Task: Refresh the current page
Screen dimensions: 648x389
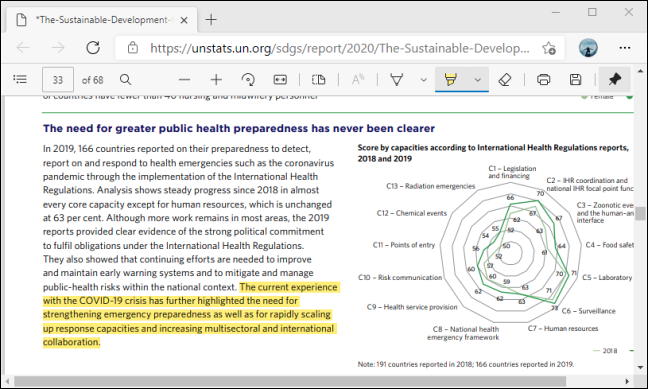Action: [x=93, y=48]
